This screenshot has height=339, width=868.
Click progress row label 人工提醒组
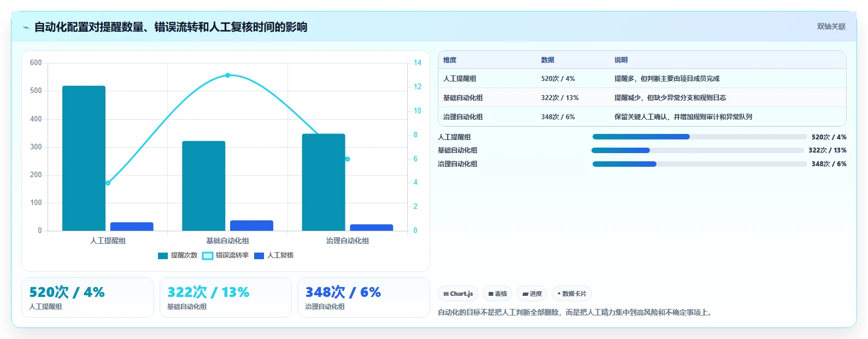(454, 137)
